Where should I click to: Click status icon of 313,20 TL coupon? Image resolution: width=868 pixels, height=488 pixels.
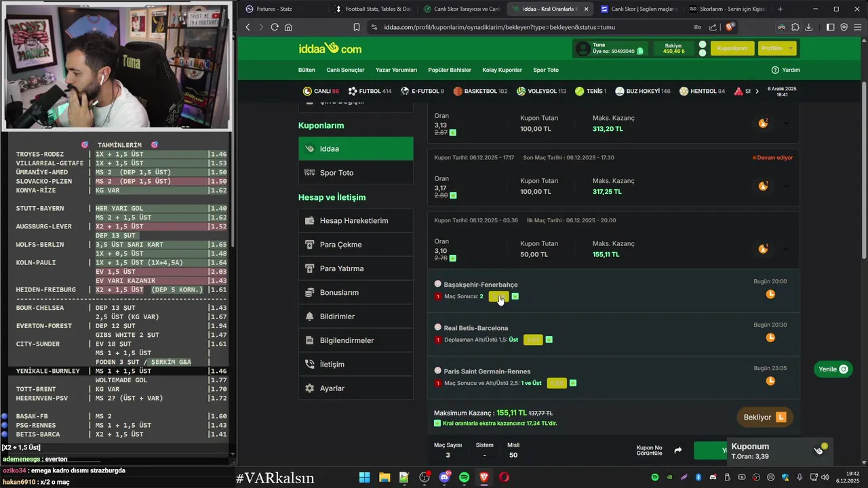[x=764, y=123]
